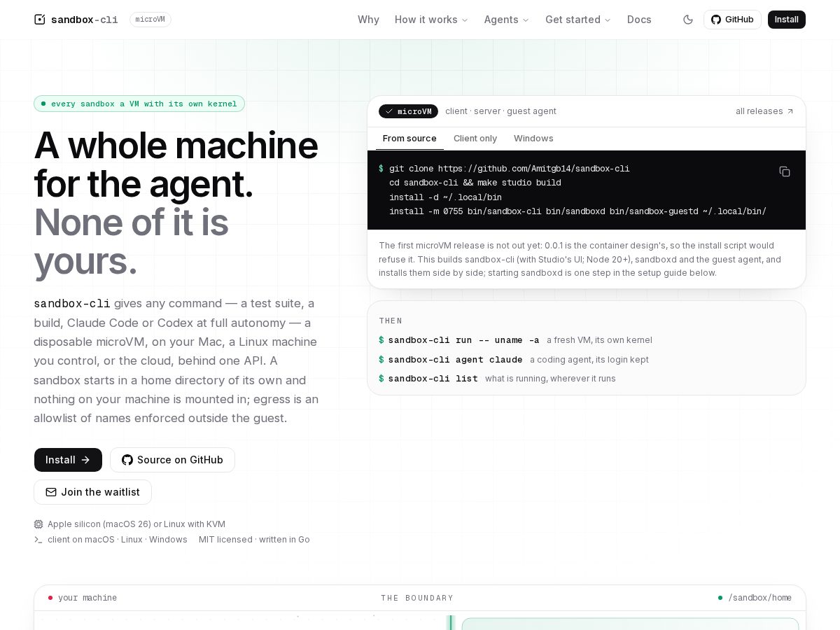Image resolution: width=840 pixels, height=630 pixels.
Task: Select the From source tab
Action: pyautogui.click(x=409, y=139)
